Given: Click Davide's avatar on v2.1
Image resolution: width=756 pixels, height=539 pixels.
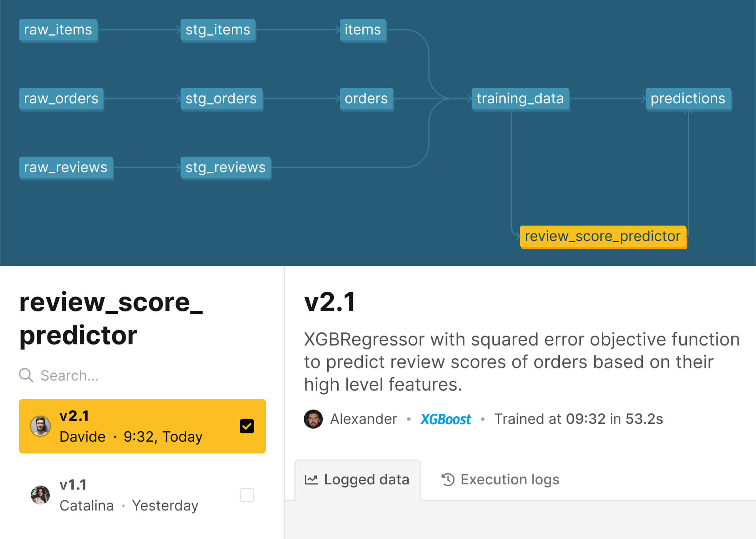Looking at the screenshot, I should click(x=40, y=426).
